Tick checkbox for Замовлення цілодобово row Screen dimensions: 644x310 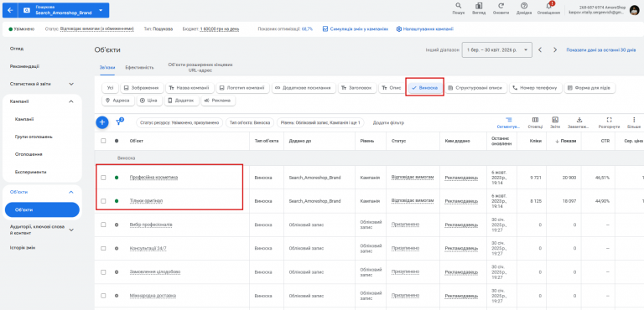click(103, 271)
